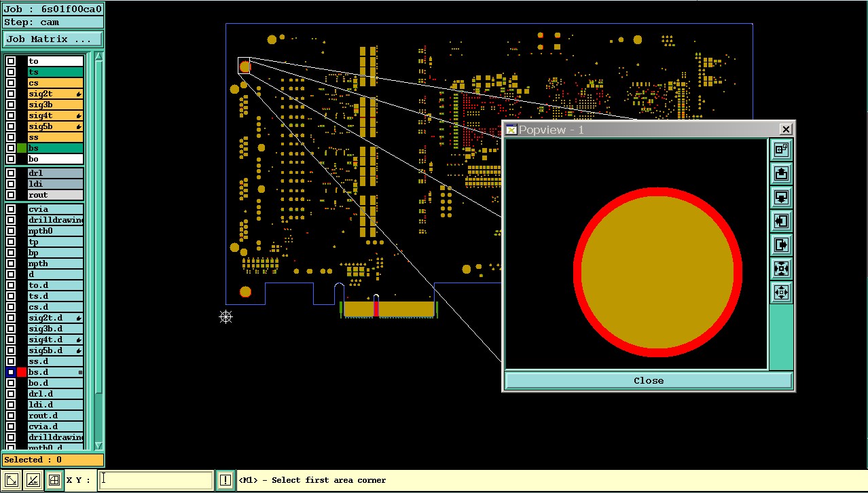Click the layer list scrollbar up arrow
Image resolution: width=868 pixels, height=493 pixels.
(x=98, y=57)
